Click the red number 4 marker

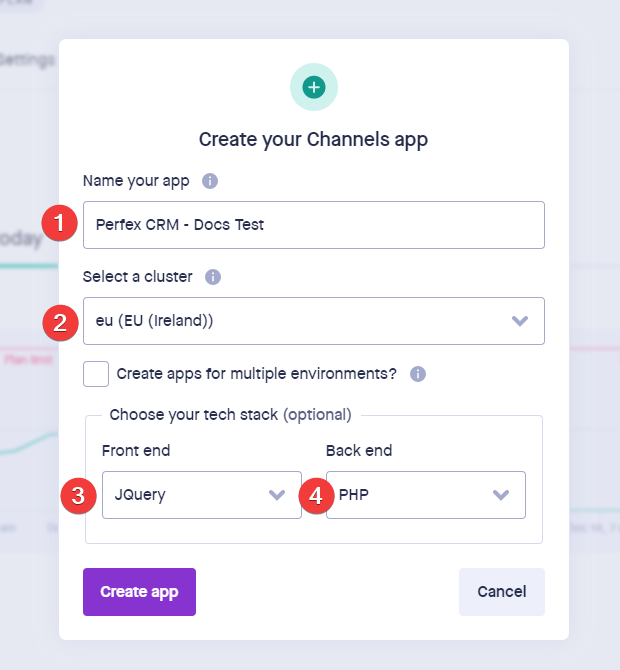click(317, 495)
